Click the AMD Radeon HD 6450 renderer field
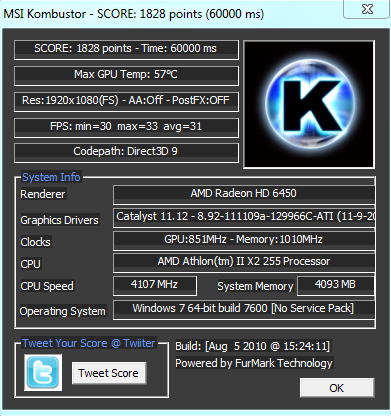 pyautogui.click(x=244, y=195)
